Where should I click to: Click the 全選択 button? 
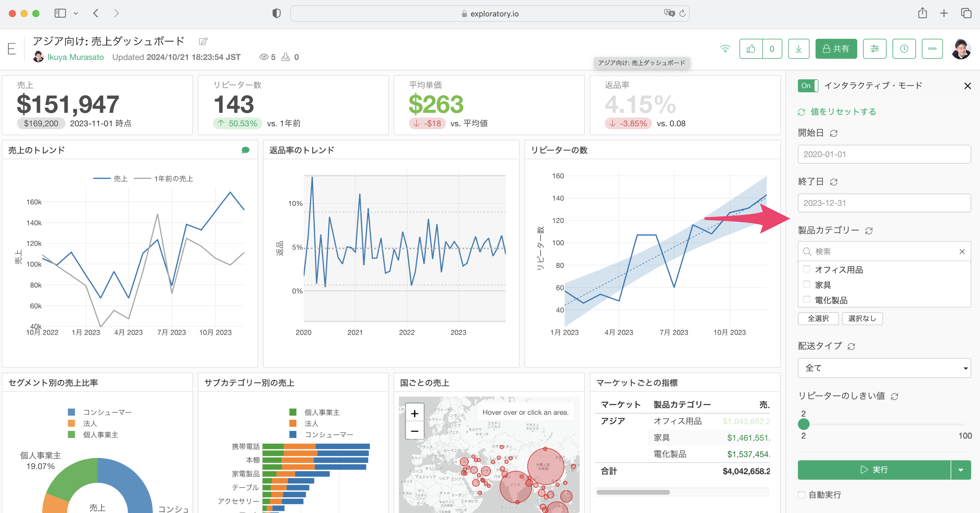pyautogui.click(x=818, y=318)
